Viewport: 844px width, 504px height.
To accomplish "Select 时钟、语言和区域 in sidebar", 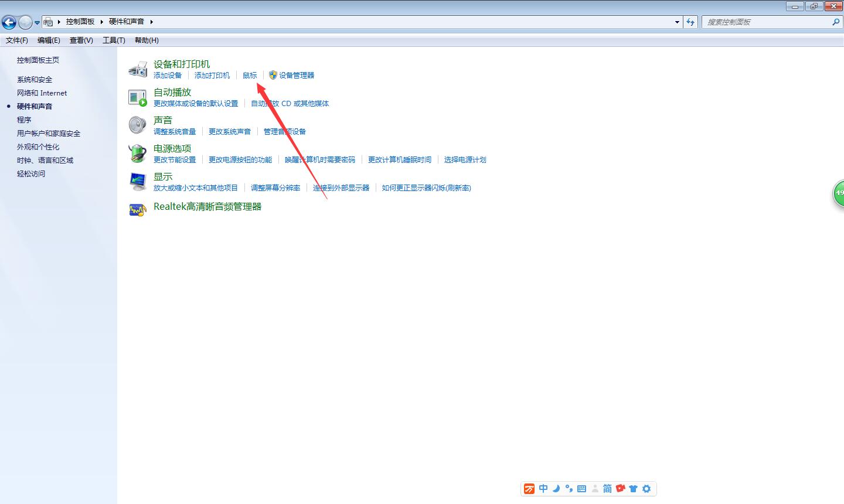I will click(x=45, y=161).
